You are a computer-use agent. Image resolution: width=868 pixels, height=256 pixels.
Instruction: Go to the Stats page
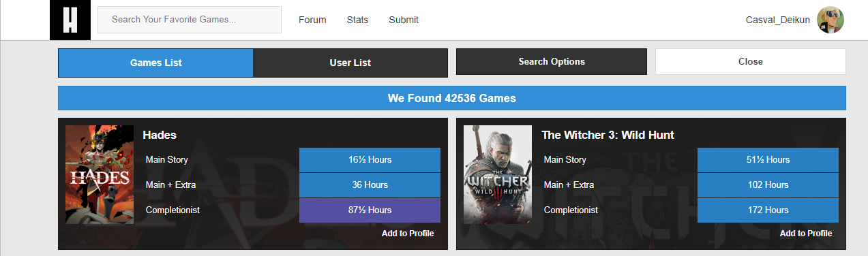pyautogui.click(x=357, y=20)
